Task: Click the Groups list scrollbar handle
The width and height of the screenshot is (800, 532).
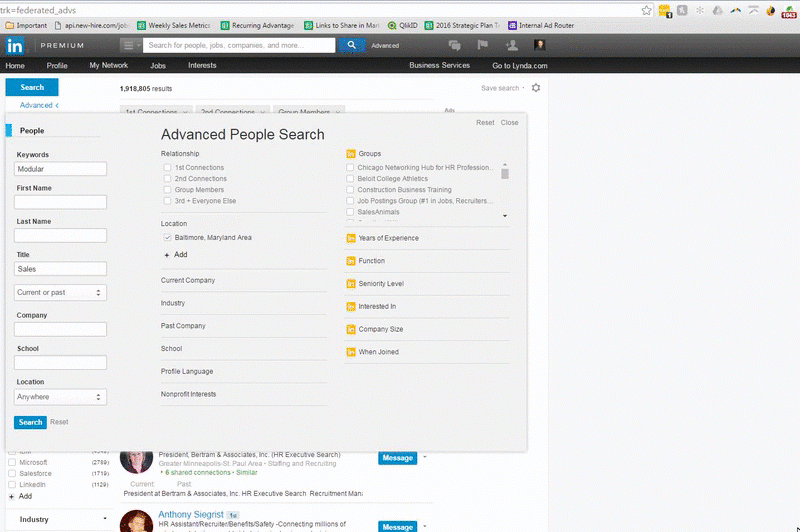Action: pyautogui.click(x=505, y=174)
